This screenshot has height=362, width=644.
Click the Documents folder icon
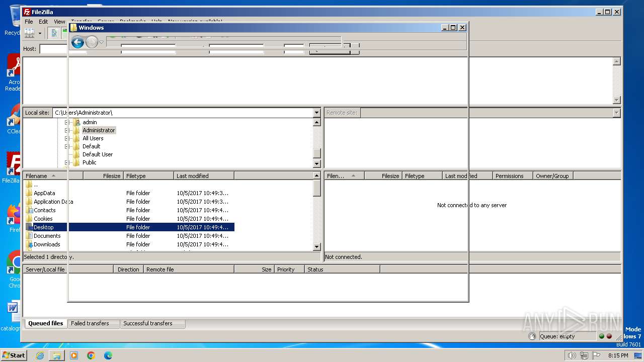point(29,236)
